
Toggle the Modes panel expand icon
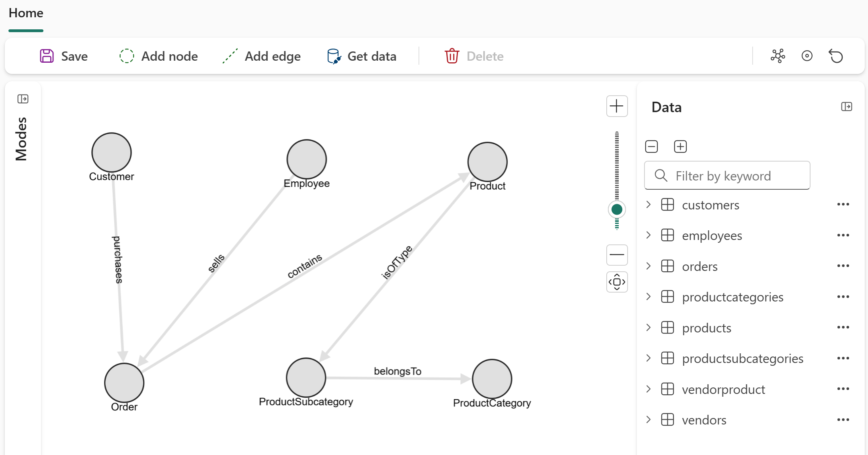coord(23,99)
